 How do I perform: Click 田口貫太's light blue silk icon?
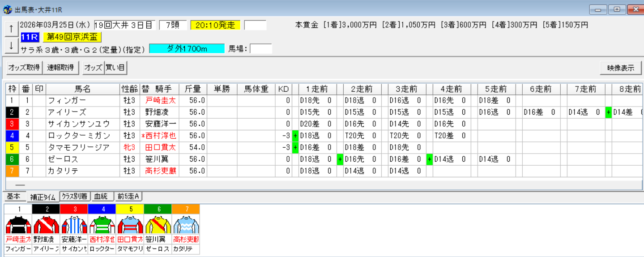[129, 224]
